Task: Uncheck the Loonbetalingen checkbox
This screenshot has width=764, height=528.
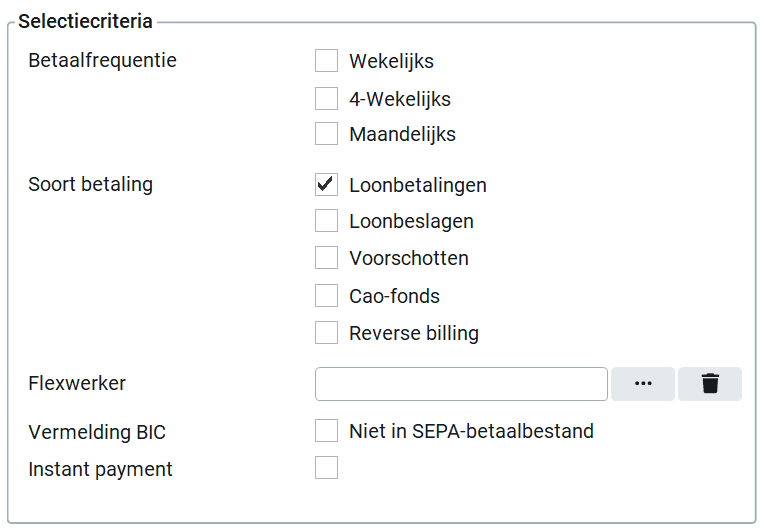Action: click(326, 185)
